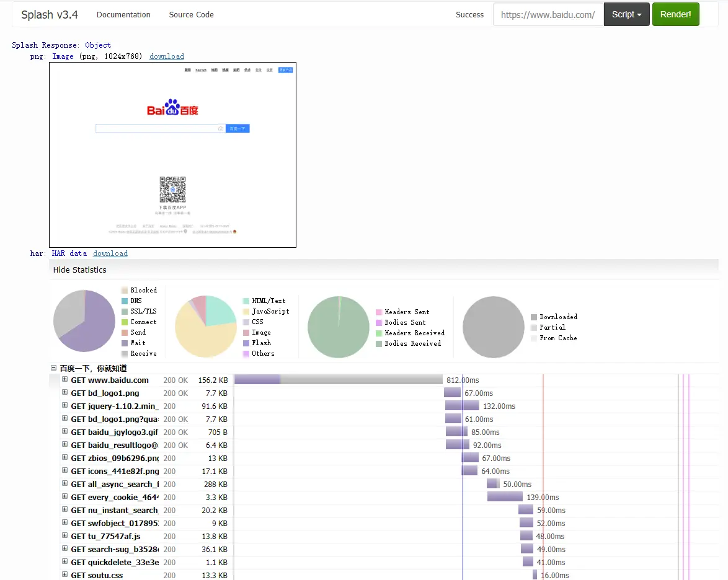The image size is (728, 580).
Task: Expand the GET bd_logo1.png?qua request
Action: pyautogui.click(x=65, y=418)
